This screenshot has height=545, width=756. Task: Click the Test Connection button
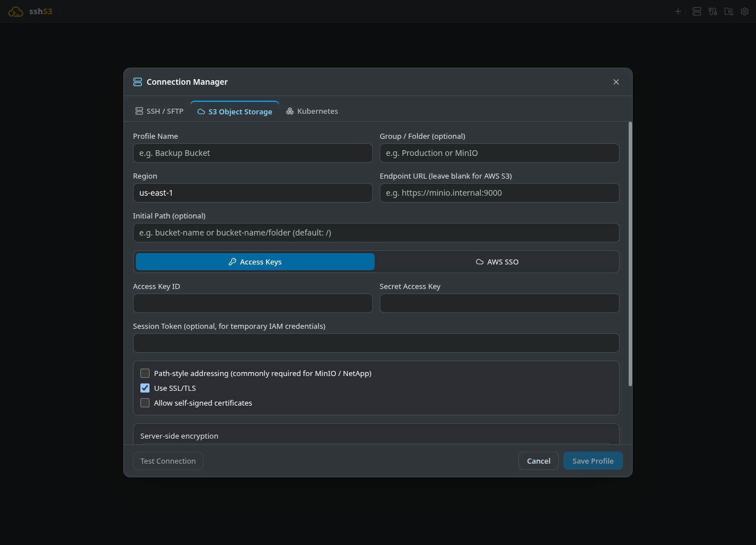[x=168, y=461]
